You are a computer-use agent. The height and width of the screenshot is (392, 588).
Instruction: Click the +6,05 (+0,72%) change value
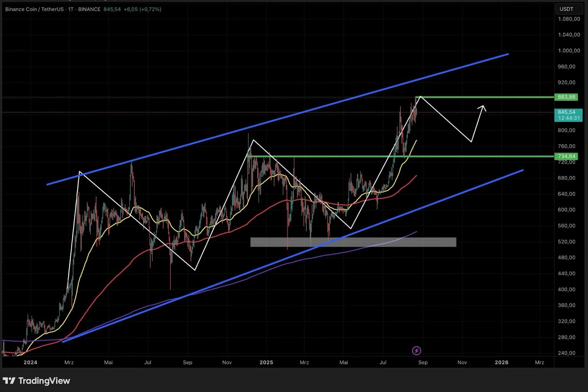coord(142,9)
